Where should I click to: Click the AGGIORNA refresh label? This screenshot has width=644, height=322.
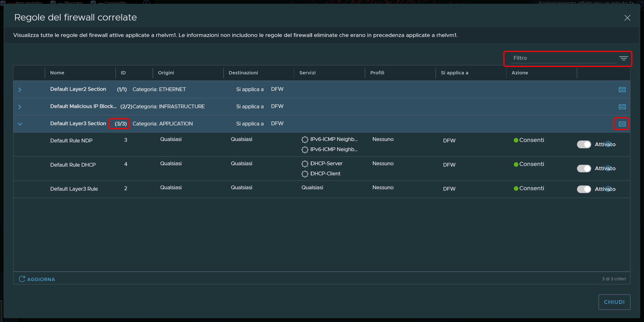click(x=41, y=279)
